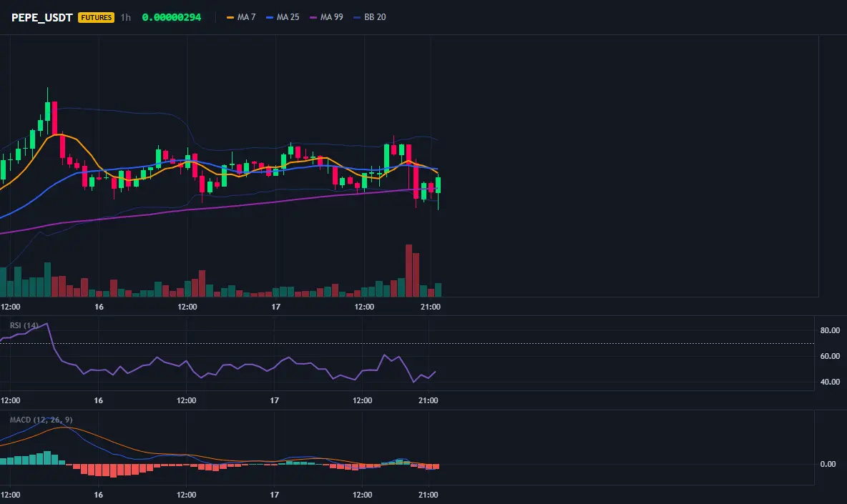Click the 21:00 label on MACD panel axis
The height and width of the screenshot is (504, 847).
tap(429, 495)
